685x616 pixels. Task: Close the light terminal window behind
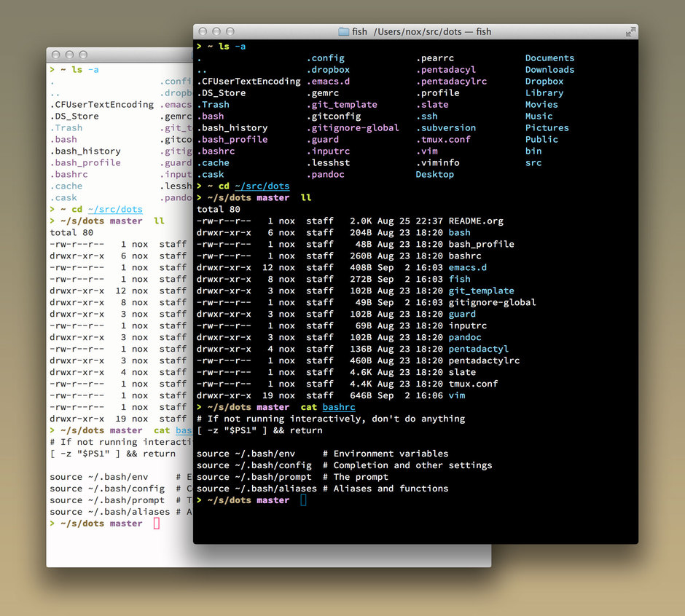point(56,55)
